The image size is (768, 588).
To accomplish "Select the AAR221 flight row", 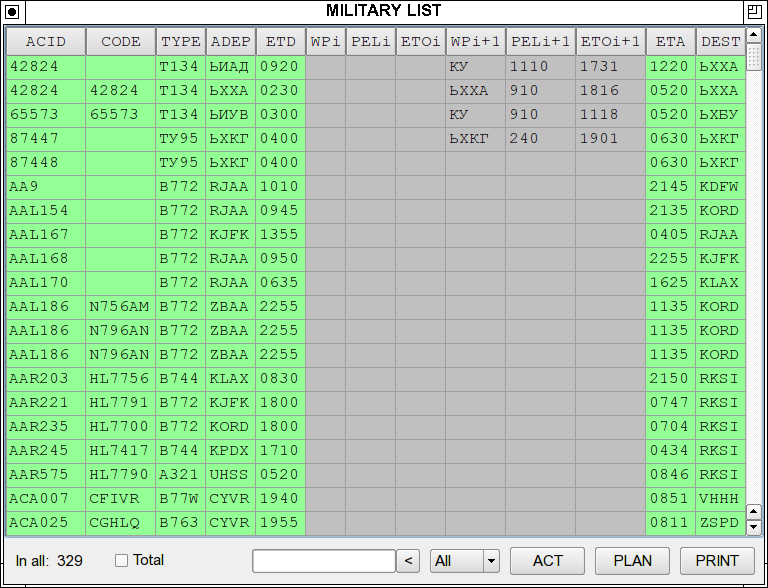I will tap(376, 403).
